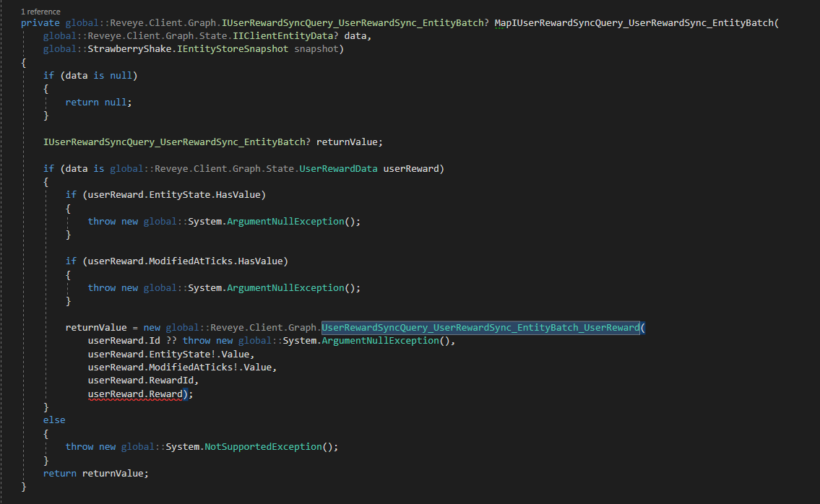
Task: Click the red-underlined 'userReward.Reward' error
Action: click(x=135, y=395)
